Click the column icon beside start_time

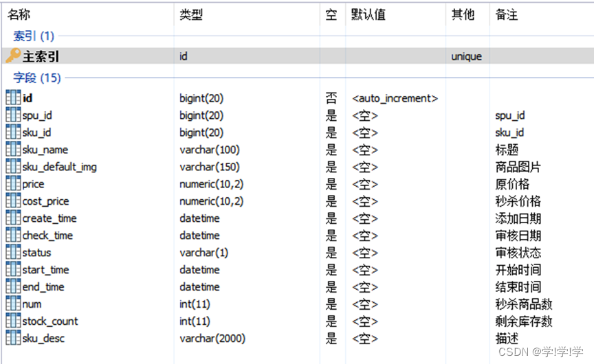(13, 269)
